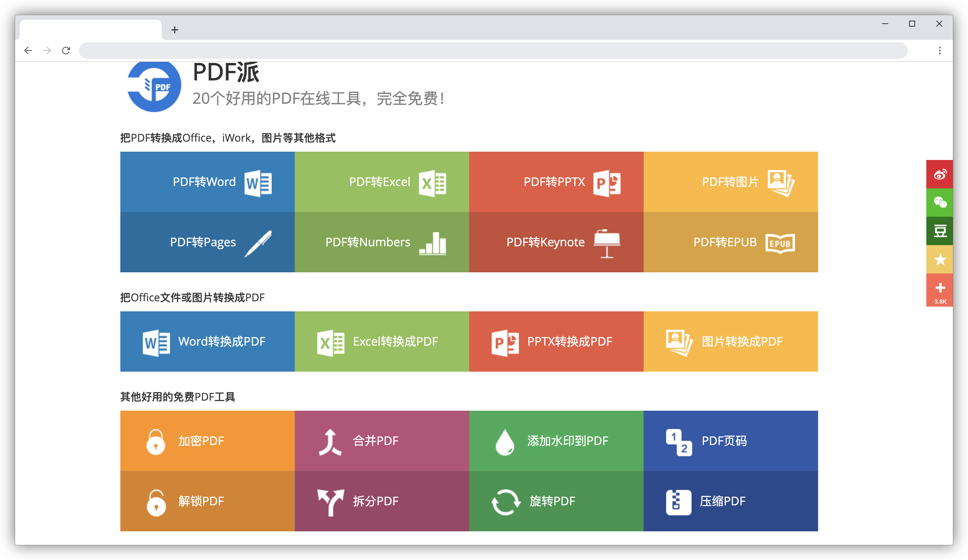968x560 pixels.
Task: Open the browser three-dot menu
Action: tap(940, 51)
